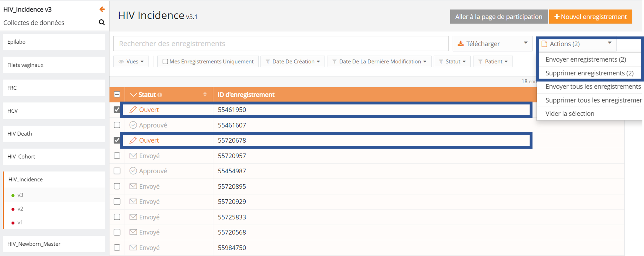This screenshot has height=256, width=644.
Task: Select Vider la sélection menu item
Action: [x=569, y=114]
